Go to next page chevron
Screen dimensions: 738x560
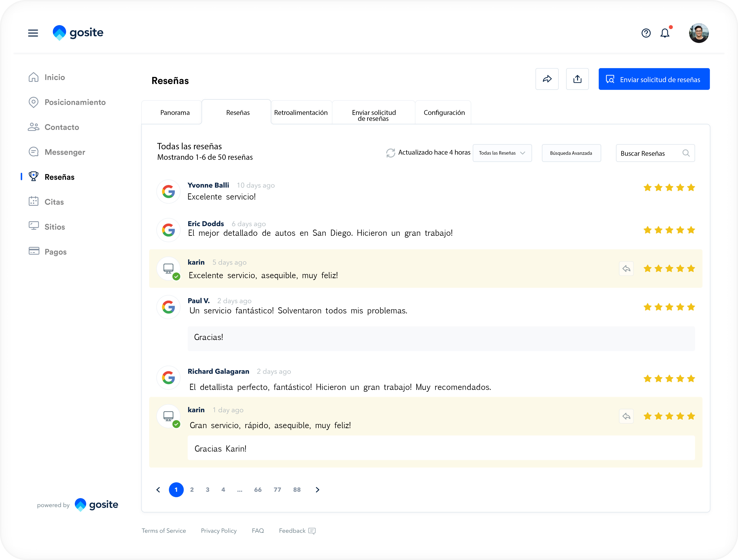tap(317, 490)
